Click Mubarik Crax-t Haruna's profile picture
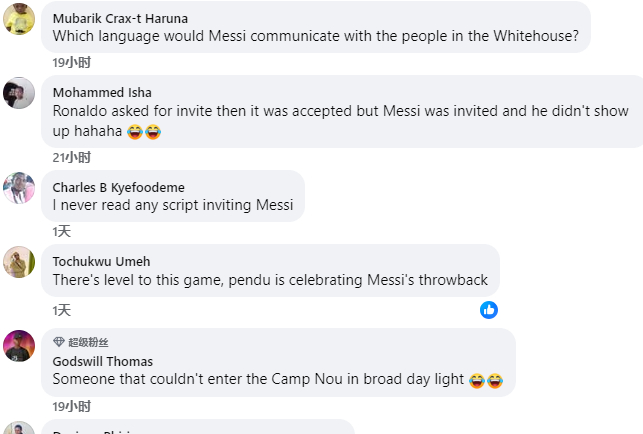The width and height of the screenshot is (643, 434). pos(20,18)
